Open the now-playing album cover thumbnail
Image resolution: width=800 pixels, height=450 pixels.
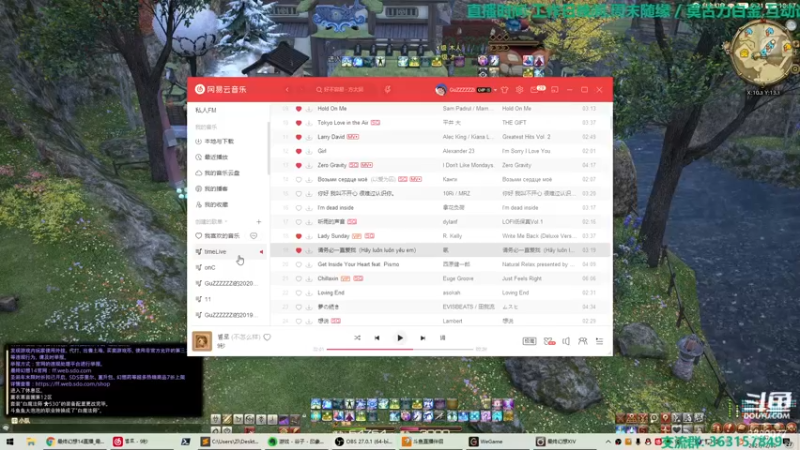(x=202, y=341)
